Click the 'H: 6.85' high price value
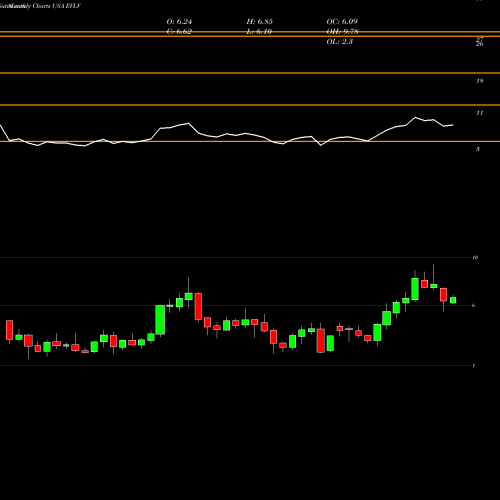The height and width of the screenshot is (500, 500). [x=259, y=22]
